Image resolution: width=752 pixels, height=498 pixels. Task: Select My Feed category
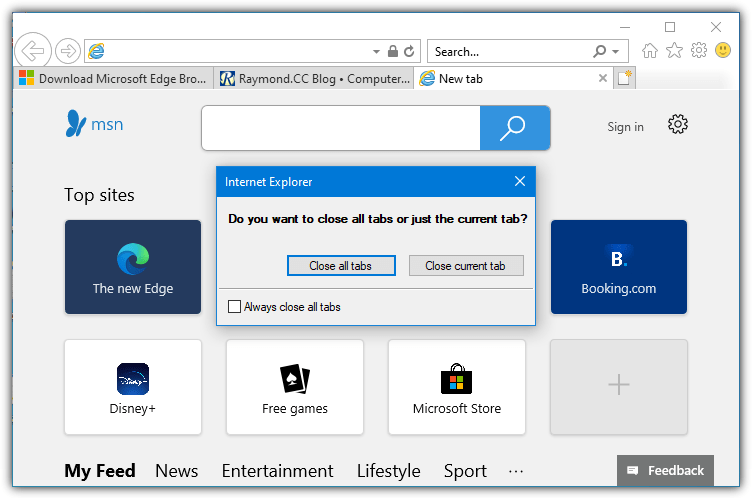100,471
